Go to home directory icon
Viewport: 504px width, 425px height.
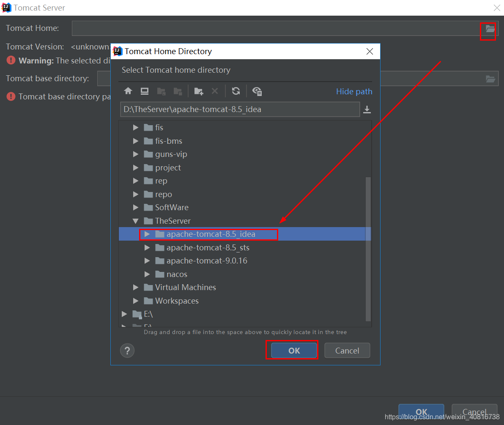click(128, 91)
